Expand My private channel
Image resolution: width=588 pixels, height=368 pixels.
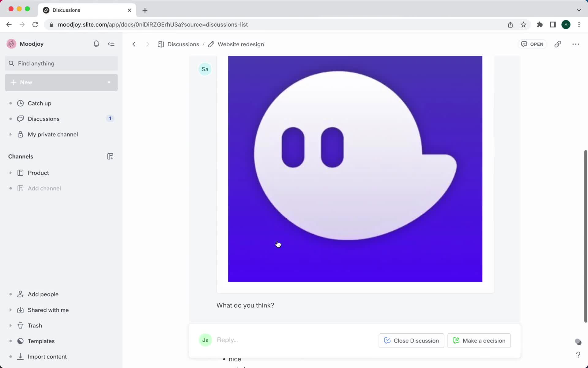10,134
